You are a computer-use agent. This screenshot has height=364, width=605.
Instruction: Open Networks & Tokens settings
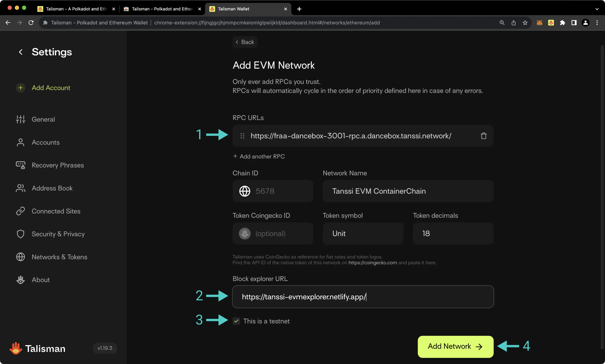click(x=59, y=257)
